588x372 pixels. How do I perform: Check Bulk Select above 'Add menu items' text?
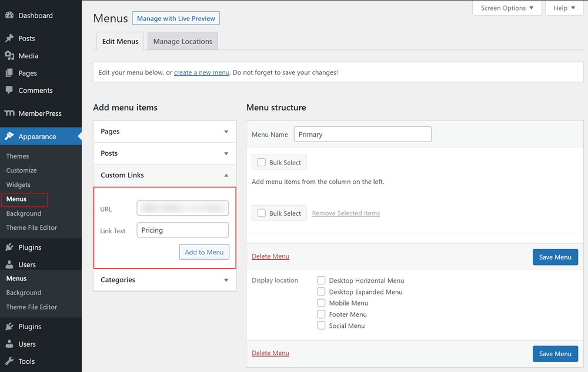click(x=262, y=162)
